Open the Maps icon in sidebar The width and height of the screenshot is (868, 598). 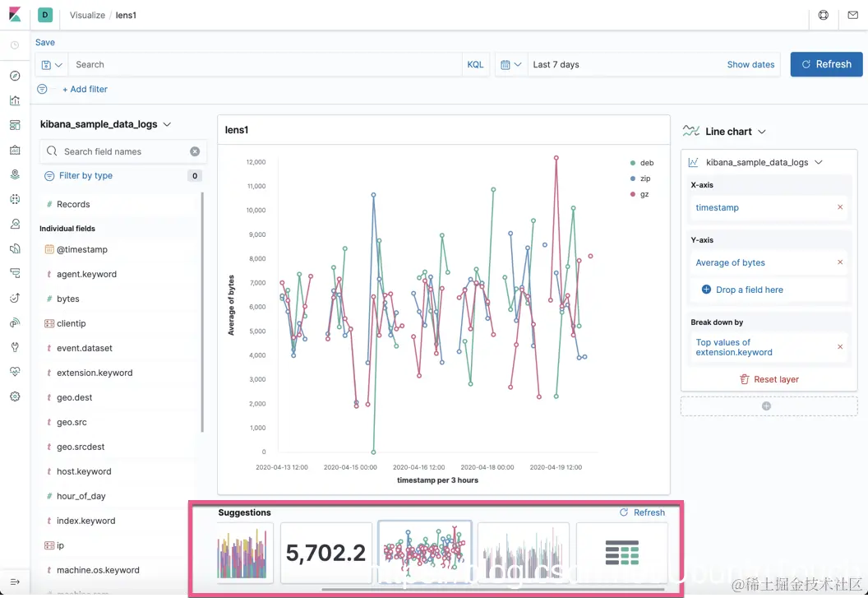15,174
